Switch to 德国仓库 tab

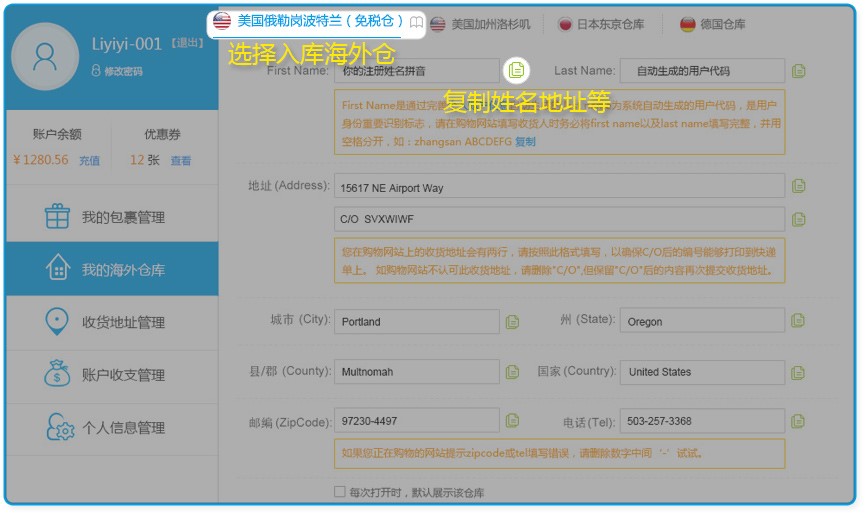(x=712, y=24)
